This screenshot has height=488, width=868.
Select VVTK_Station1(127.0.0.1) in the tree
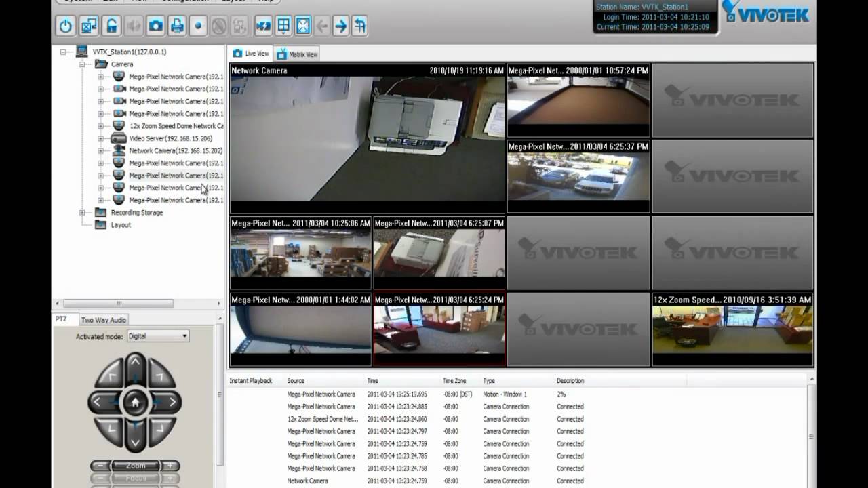(130, 52)
